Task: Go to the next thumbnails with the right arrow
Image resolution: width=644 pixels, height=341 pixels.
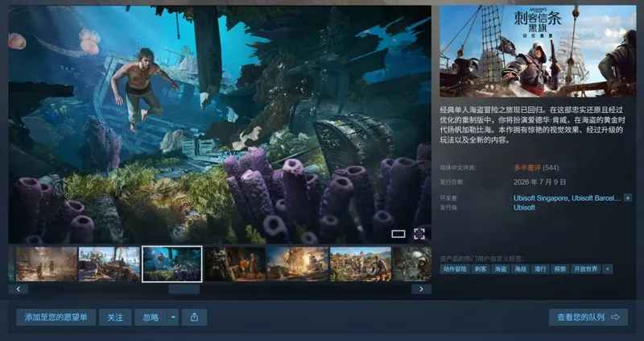Action: pos(421,289)
